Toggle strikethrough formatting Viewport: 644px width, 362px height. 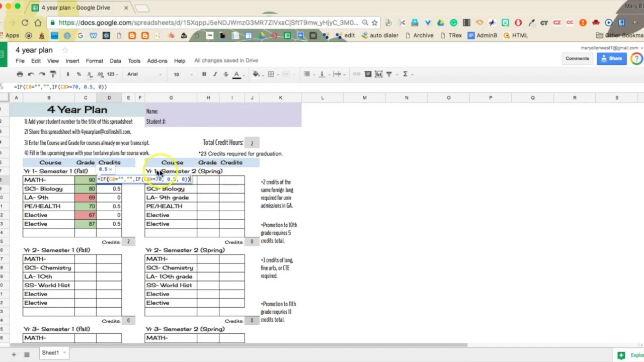(225, 74)
